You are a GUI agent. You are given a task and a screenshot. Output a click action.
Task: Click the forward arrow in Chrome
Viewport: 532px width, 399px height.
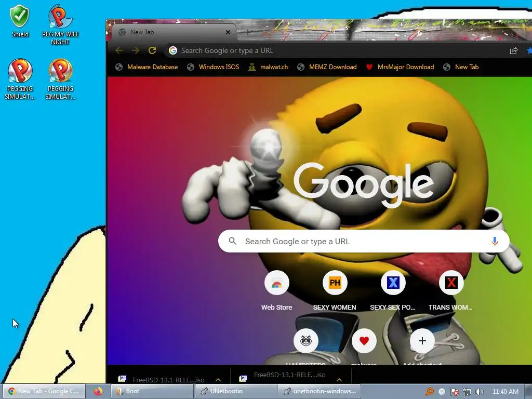coord(136,50)
